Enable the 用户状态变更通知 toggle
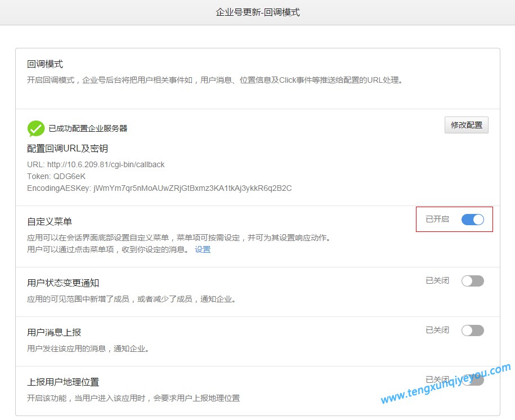Viewport: 515px width, 420px height. (473, 281)
